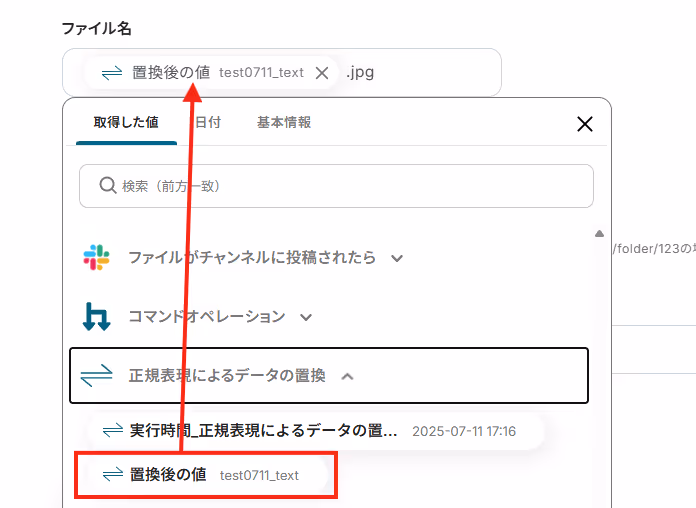Switch to the 取得した値 tab
Screen dimensions: 696x508
[x=126, y=122]
